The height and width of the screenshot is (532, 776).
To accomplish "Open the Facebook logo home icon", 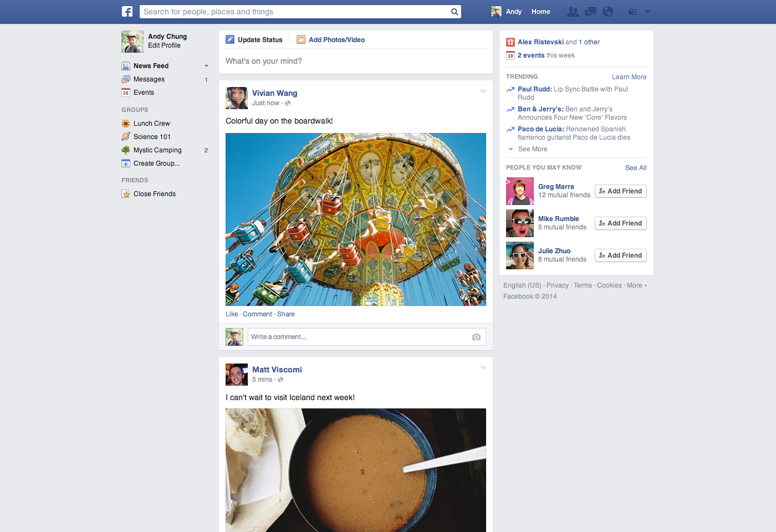I will click(x=127, y=12).
